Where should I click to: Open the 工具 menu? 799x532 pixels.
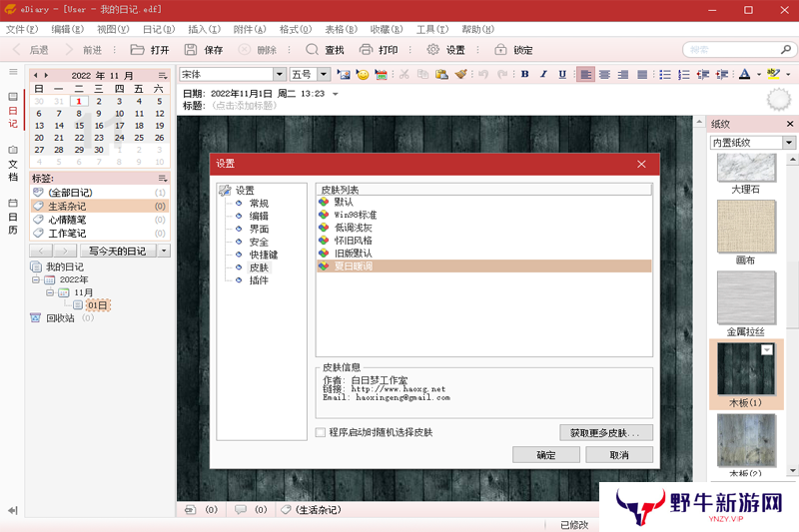[432, 30]
